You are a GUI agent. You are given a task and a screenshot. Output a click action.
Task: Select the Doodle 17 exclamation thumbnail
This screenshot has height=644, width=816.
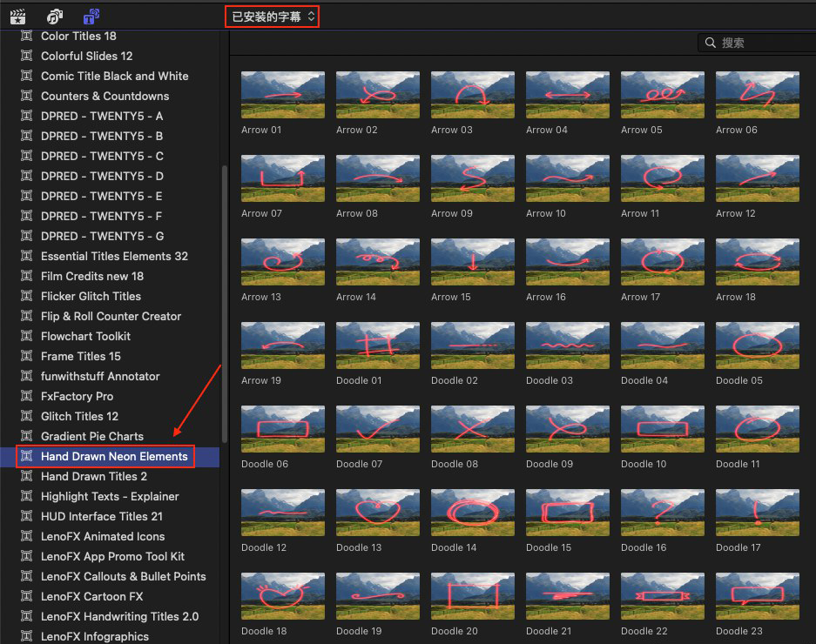[x=757, y=513]
